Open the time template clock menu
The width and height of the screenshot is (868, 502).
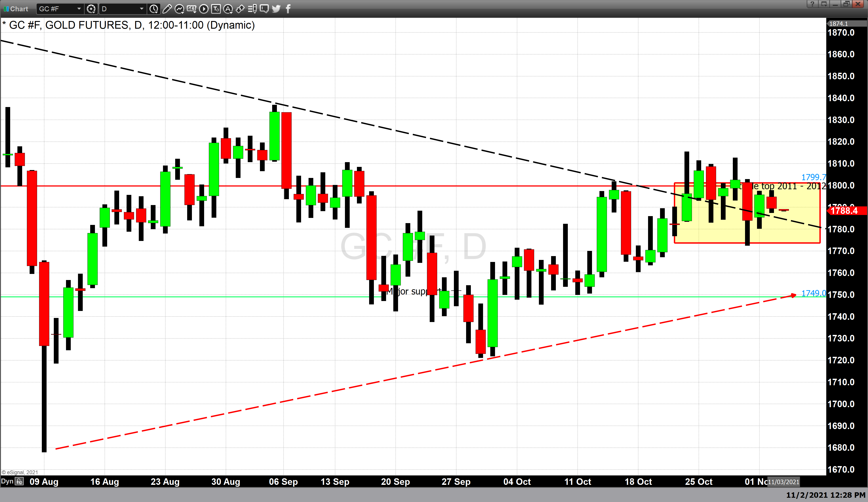coord(154,9)
